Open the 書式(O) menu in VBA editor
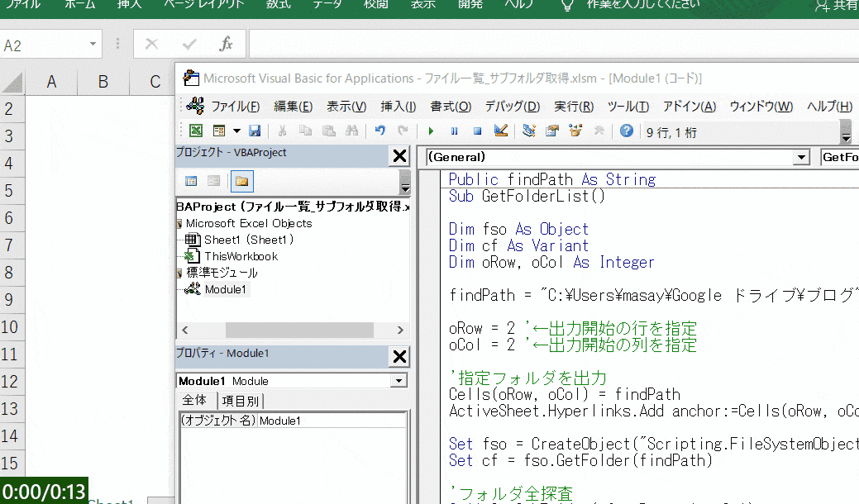Screen dimensions: 859x504 click(x=451, y=106)
